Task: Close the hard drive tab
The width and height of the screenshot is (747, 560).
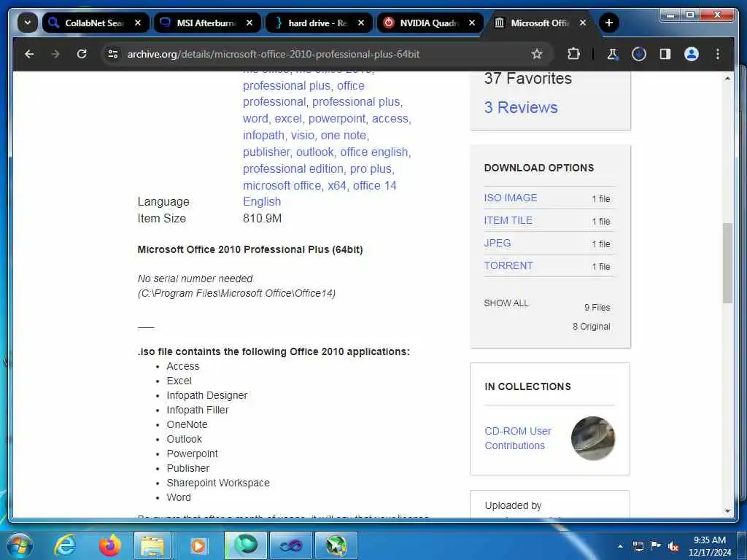Action: (361, 23)
